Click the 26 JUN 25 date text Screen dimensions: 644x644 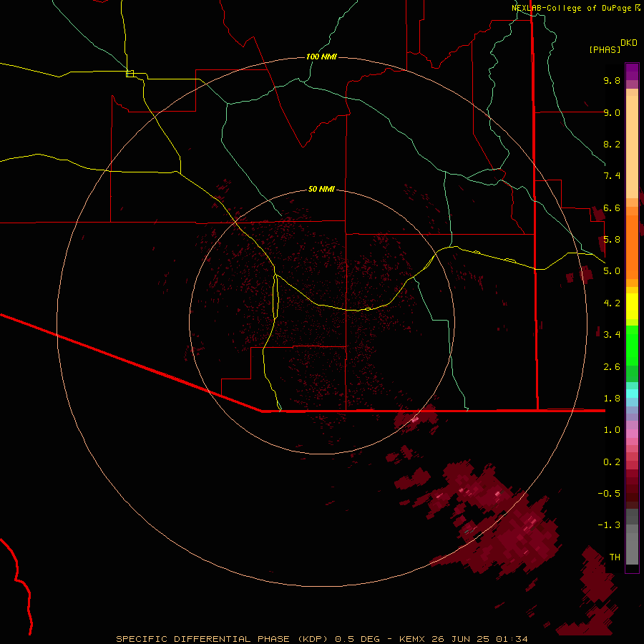coord(460,639)
